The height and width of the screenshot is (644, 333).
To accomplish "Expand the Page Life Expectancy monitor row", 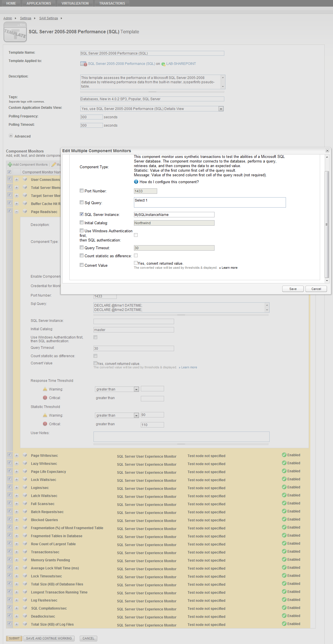I will (16, 472).
